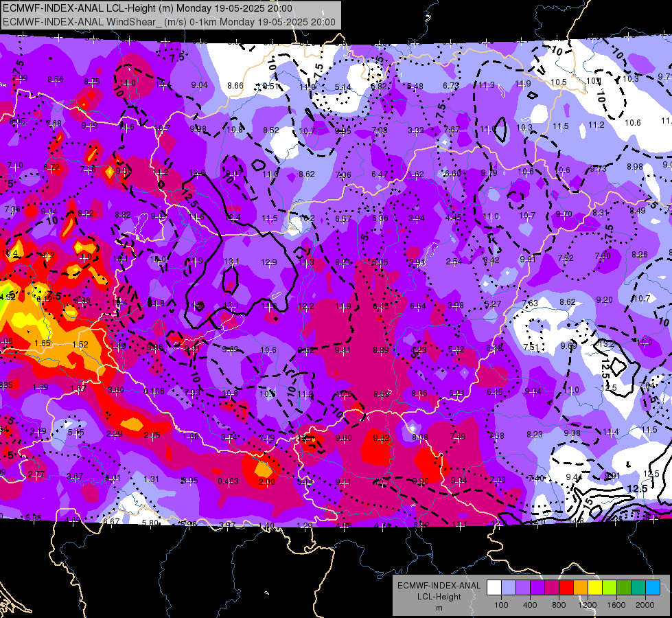Click the legend tick label 400
The width and height of the screenshot is (672, 618).
530,605
